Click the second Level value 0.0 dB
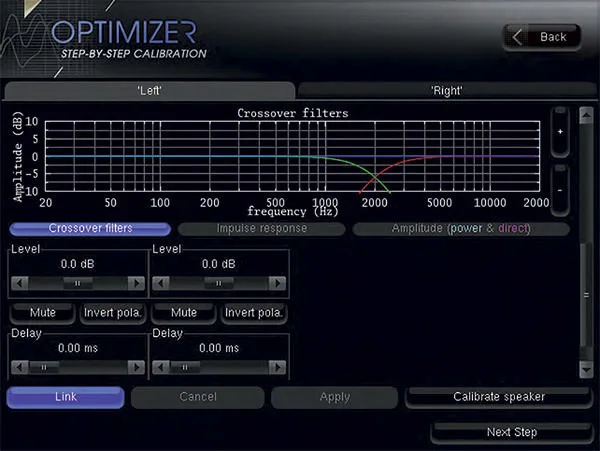600x451 pixels. [x=218, y=264]
